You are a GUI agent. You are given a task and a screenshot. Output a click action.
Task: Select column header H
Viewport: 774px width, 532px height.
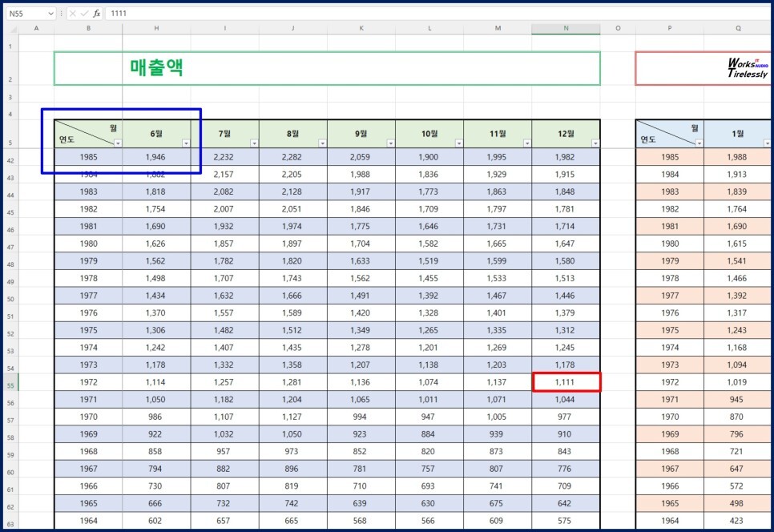(x=156, y=29)
